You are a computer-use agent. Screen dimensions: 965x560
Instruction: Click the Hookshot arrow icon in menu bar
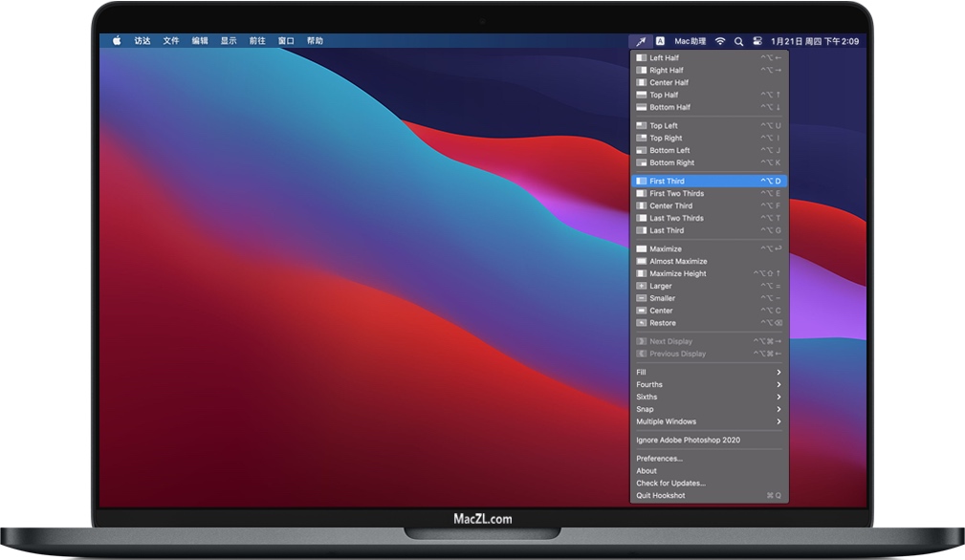[641, 41]
